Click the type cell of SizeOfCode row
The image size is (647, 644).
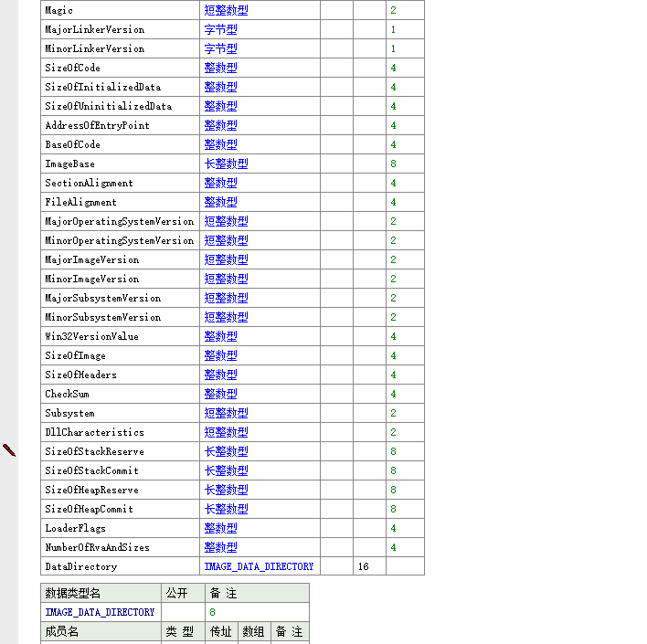(260, 68)
